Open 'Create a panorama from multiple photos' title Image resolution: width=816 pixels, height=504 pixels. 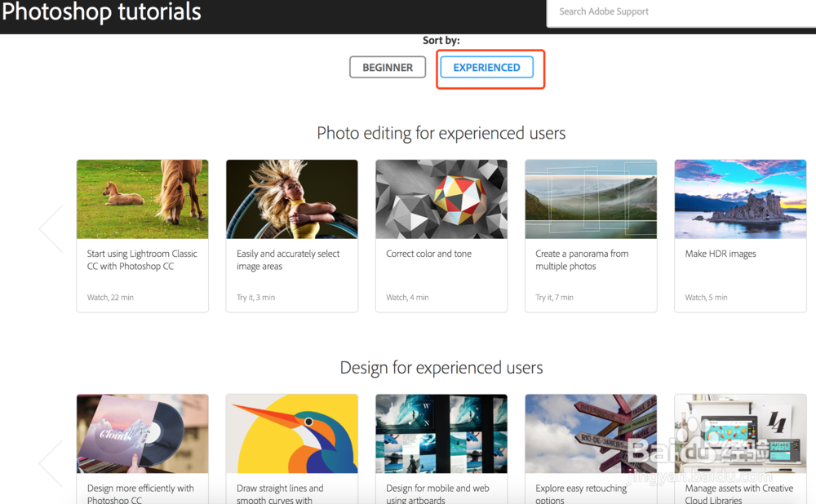[582, 259]
